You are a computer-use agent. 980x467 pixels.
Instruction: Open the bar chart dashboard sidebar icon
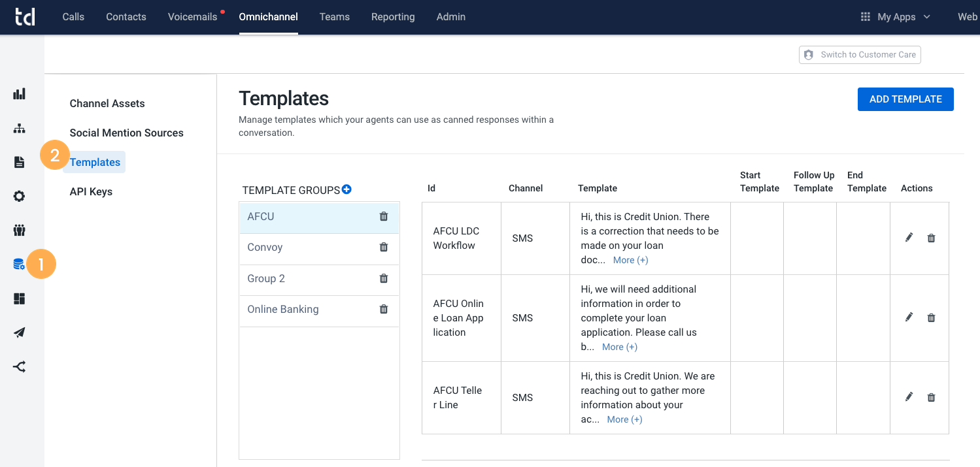[20, 94]
